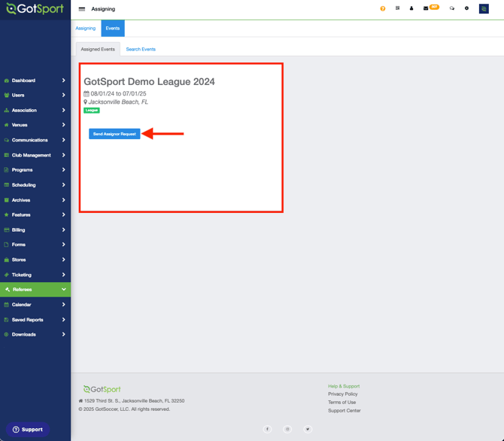504x441 pixels.
Task: Expand the Communications chevron
Action: pos(64,140)
